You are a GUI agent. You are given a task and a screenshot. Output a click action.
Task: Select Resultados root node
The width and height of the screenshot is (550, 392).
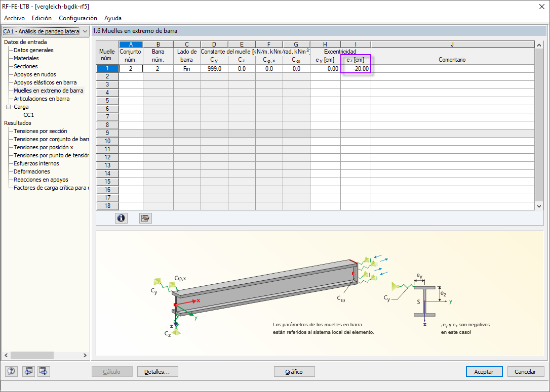(18, 123)
